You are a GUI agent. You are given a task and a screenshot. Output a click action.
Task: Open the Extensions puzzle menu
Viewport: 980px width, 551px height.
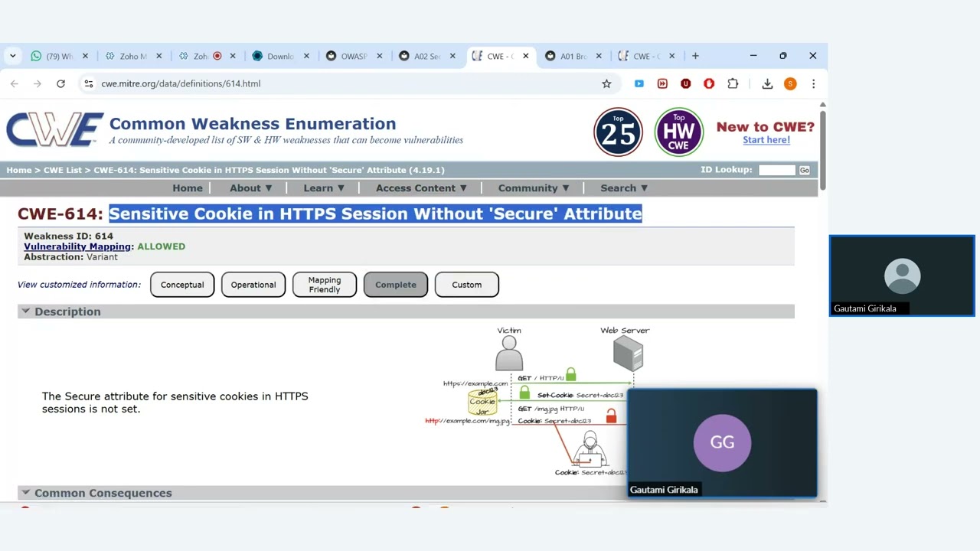pyautogui.click(x=733, y=83)
